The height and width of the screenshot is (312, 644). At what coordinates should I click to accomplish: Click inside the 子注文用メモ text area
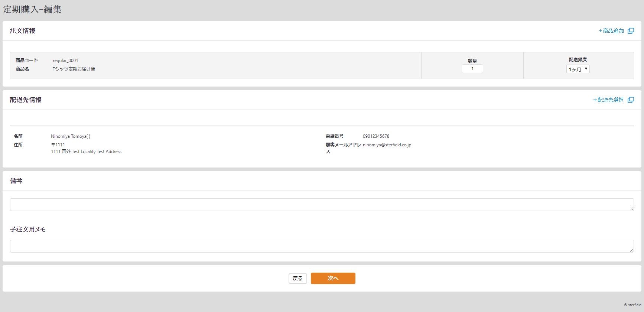(321, 246)
